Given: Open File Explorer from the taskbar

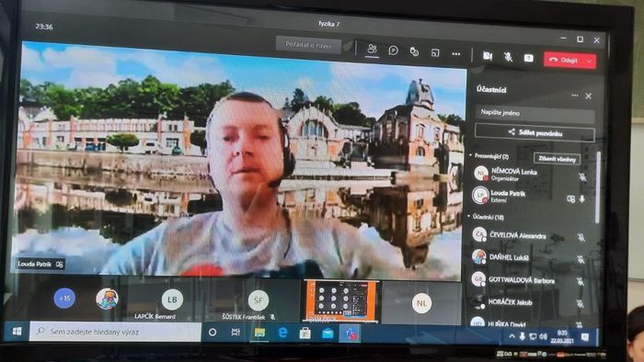Looking at the screenshot, I should click(259, 333).
